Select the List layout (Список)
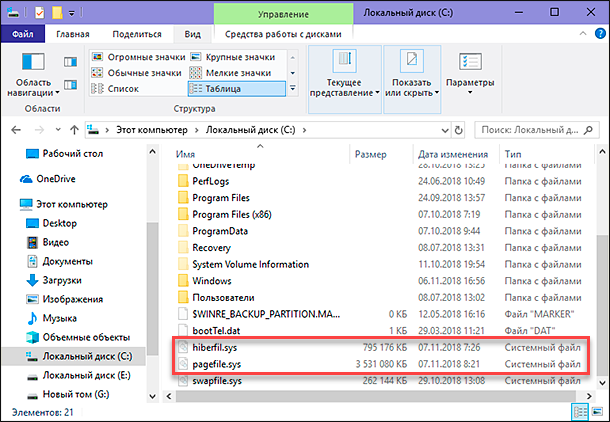 tap(115, 89)
